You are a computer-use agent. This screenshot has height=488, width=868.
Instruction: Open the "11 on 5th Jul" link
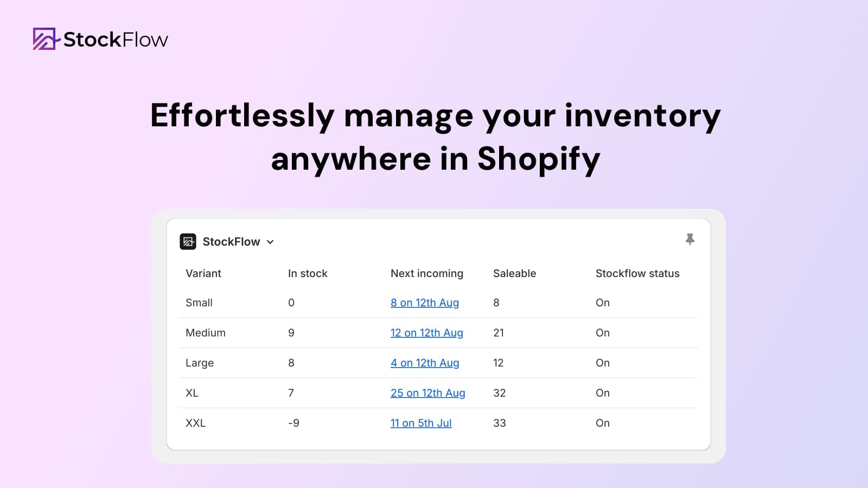(420, 423)
